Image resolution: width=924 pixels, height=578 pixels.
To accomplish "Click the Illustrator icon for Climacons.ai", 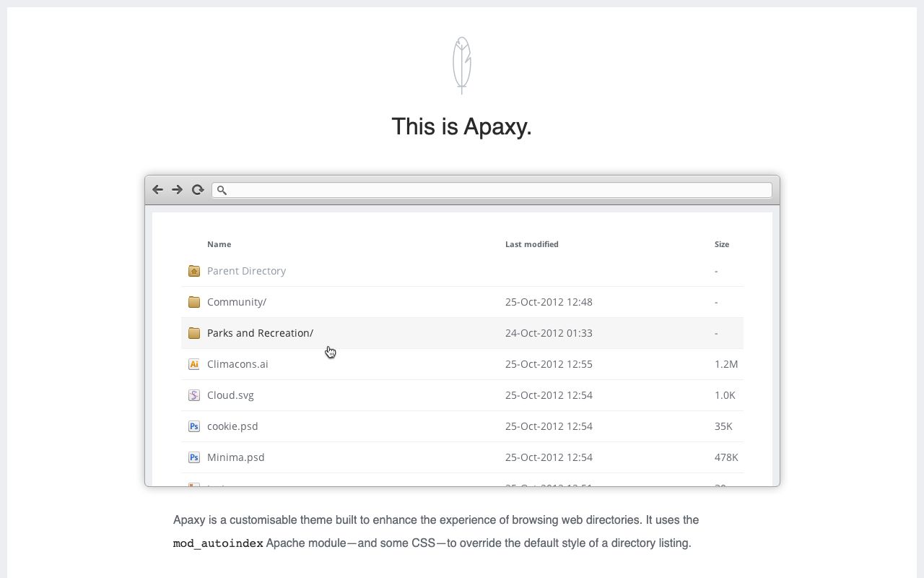I will click(193, 364).
